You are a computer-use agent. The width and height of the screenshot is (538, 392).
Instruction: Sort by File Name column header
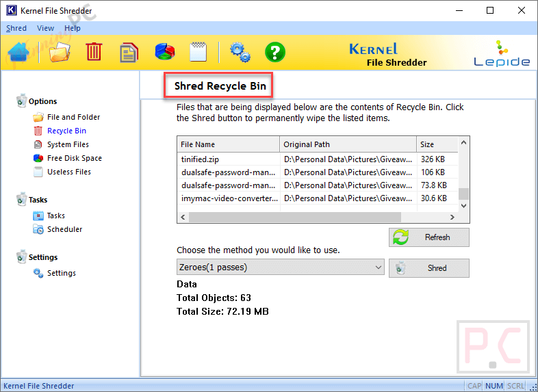[x=229, y=144]
